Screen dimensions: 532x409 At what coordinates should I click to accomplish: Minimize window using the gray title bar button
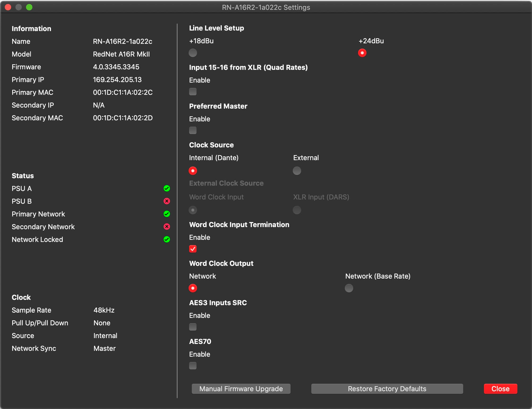[19, 7]
